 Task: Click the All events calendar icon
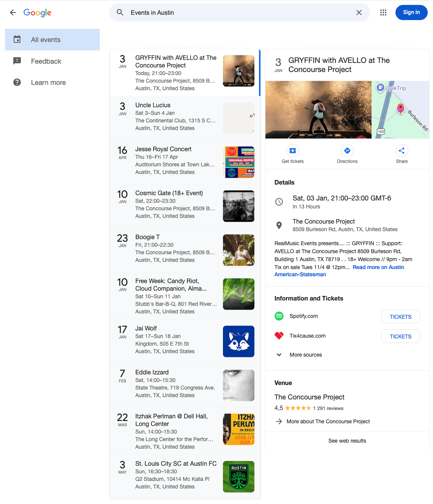tap(17, 39)
